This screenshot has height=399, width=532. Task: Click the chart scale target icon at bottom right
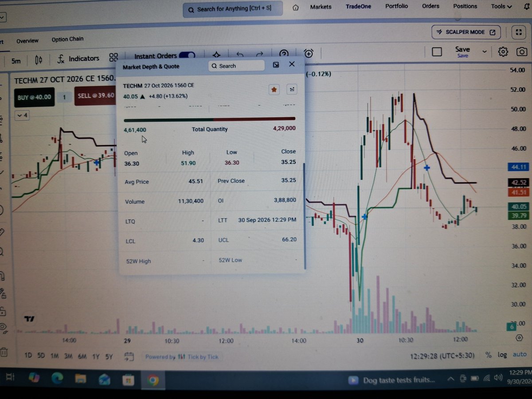tap(519, 338)
